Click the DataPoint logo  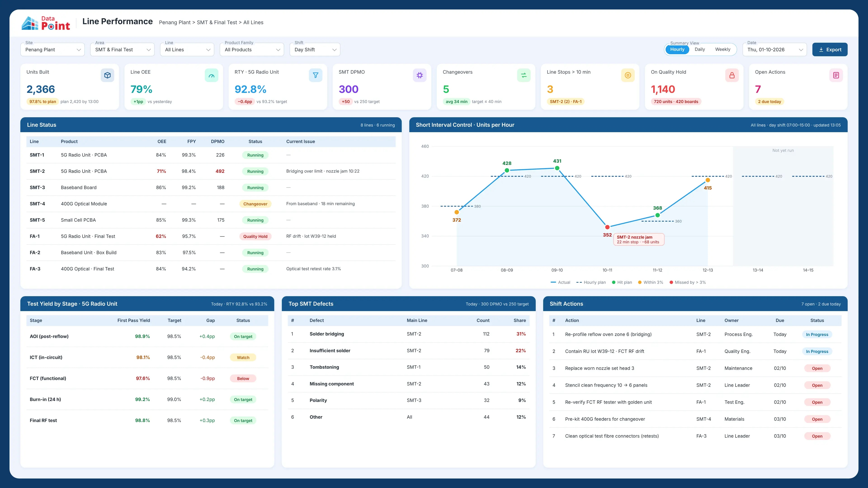tap(46, 23)
